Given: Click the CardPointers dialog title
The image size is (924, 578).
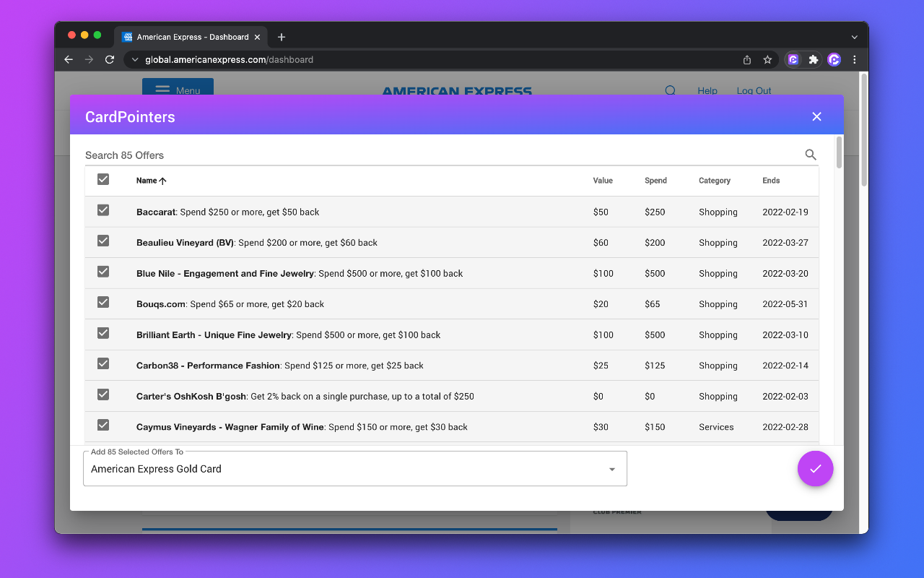Looking at the screenshot, I should [x=130, y=117].
